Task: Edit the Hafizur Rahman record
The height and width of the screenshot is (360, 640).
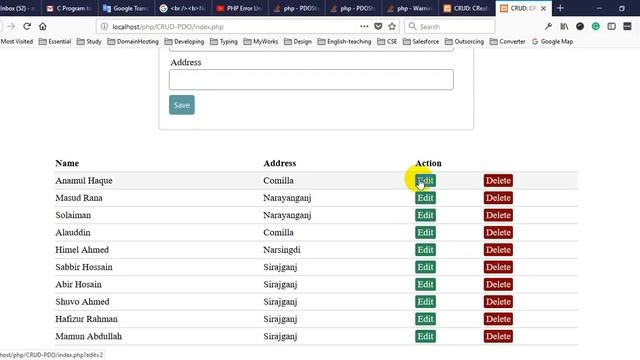Action: [425, 319]
